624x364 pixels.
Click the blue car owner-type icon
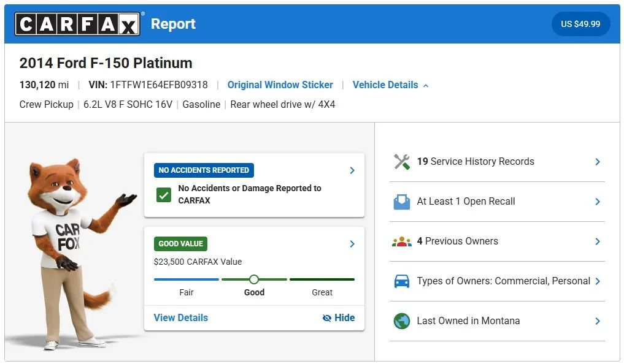401,281
